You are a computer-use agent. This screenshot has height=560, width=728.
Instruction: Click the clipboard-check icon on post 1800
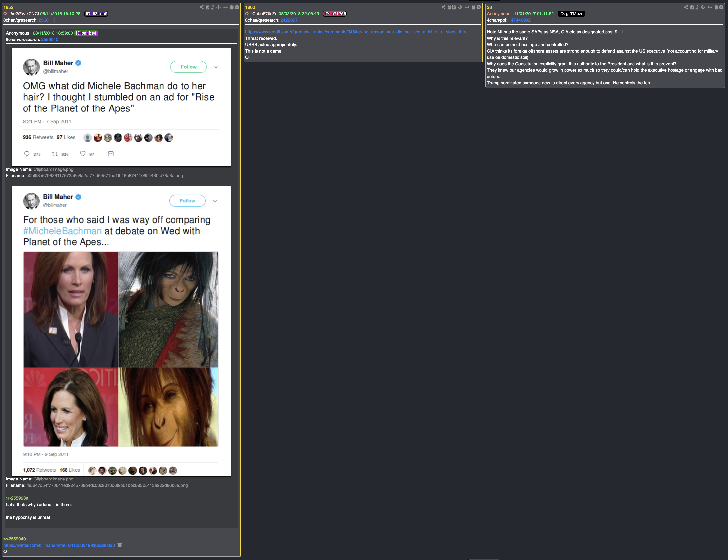449,7
